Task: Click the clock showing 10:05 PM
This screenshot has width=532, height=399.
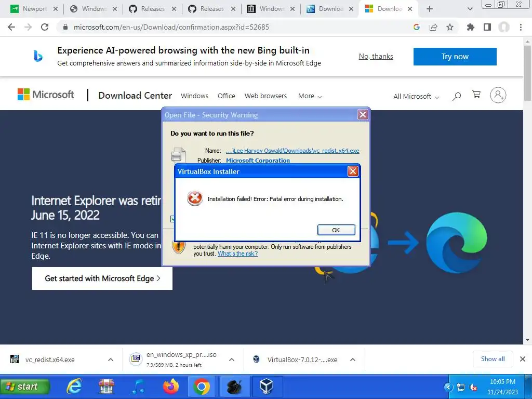Action: (502, 382)
